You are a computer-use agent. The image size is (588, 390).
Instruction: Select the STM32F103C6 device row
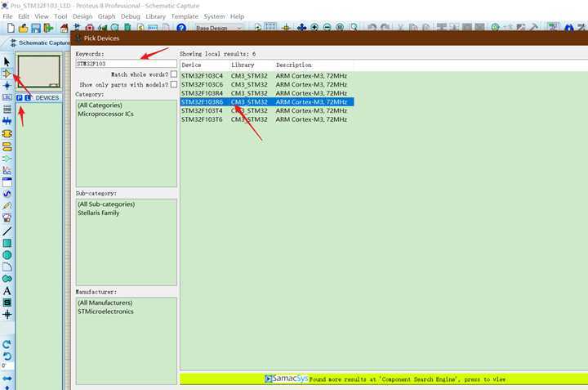267,84
